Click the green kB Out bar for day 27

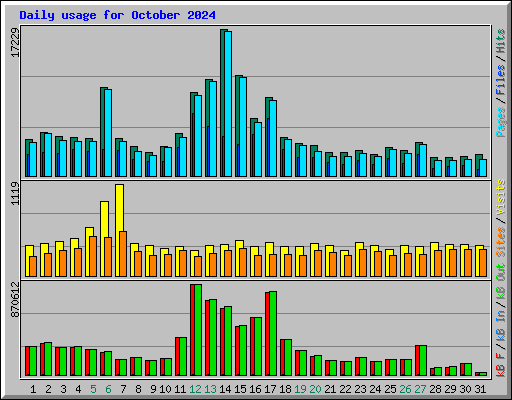[x=423, y=361]
